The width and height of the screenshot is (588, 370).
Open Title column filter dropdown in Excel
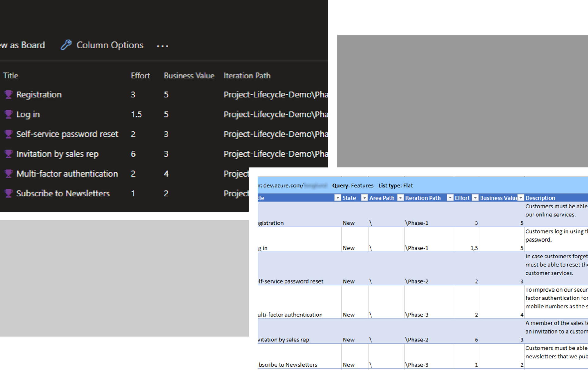(x=337, y=198)
